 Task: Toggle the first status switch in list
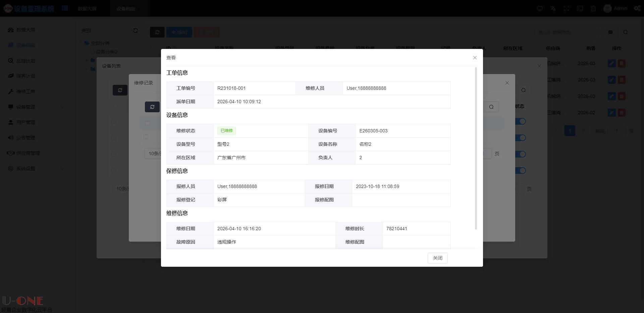[521, 121]
